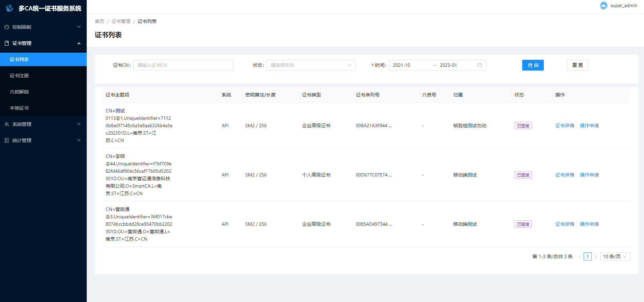
Task: Open 证书详情 for the CN=李顺 certificate
Action: tap(565, 175)
